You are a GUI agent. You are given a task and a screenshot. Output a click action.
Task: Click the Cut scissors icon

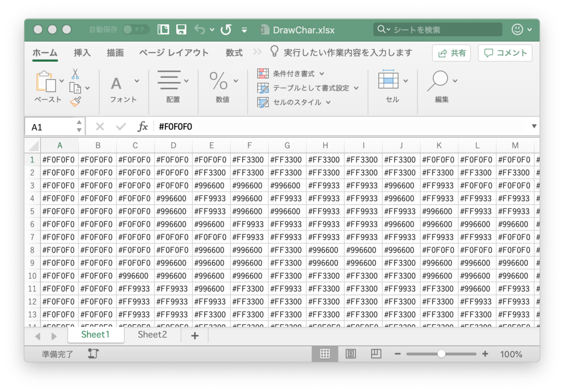click(x=75, y=74)
